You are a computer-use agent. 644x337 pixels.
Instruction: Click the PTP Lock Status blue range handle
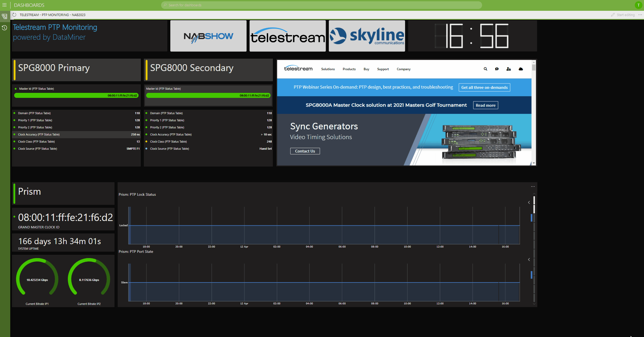531,218
